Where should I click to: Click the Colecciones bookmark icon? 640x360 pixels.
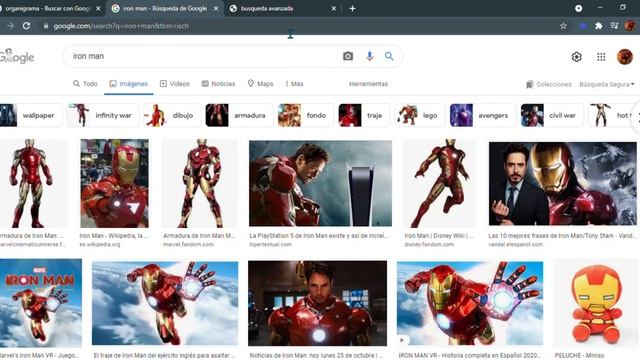click(x=530, y=84)
